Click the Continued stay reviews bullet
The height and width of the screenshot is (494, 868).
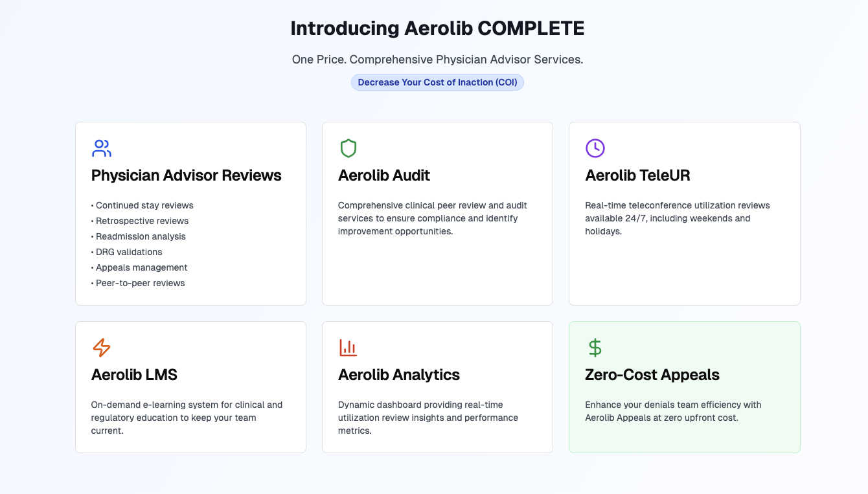point(143,205)
